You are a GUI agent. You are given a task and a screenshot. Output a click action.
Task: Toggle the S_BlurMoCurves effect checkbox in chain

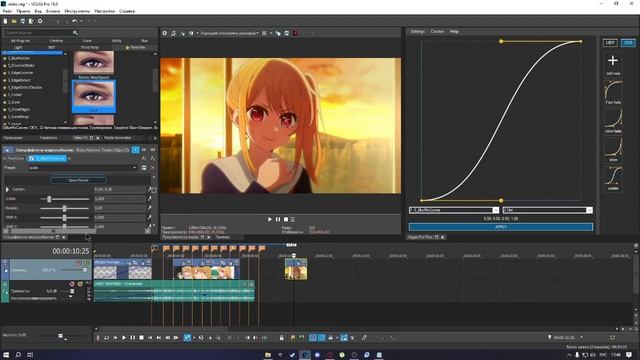pyautogui.click(x=31, y=158)
